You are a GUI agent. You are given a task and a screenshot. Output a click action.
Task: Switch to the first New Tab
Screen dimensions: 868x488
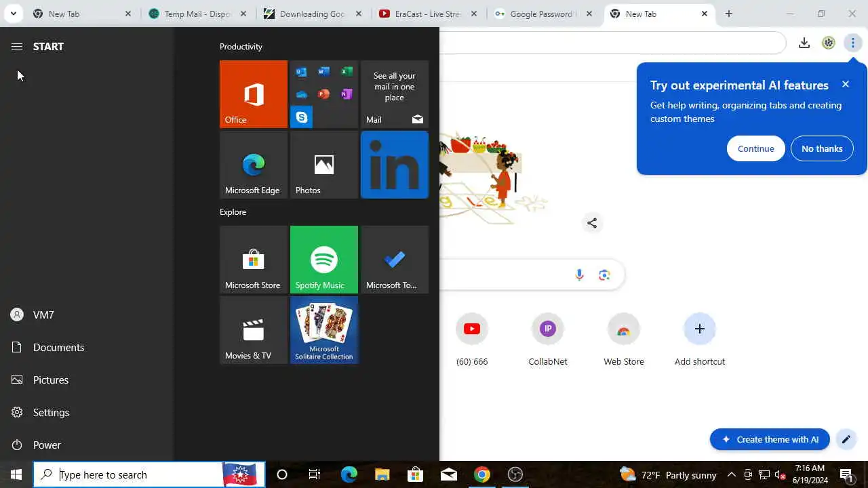click(x=83, y=14)
